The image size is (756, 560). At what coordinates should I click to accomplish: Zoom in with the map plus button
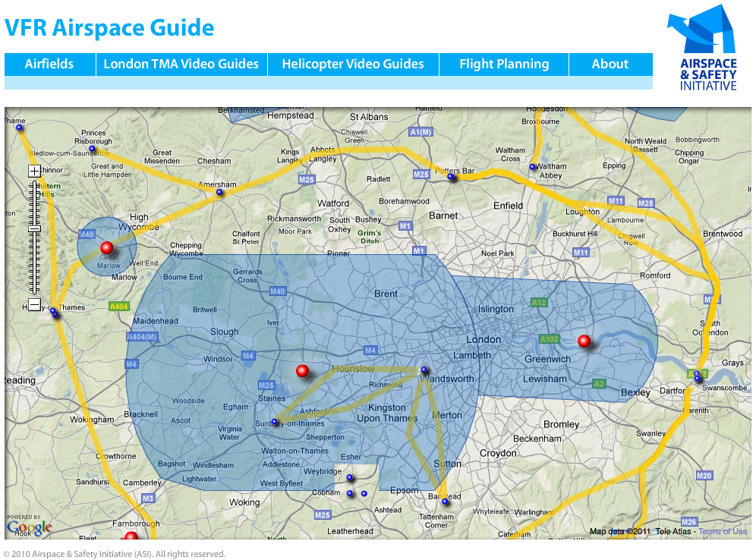34,171
